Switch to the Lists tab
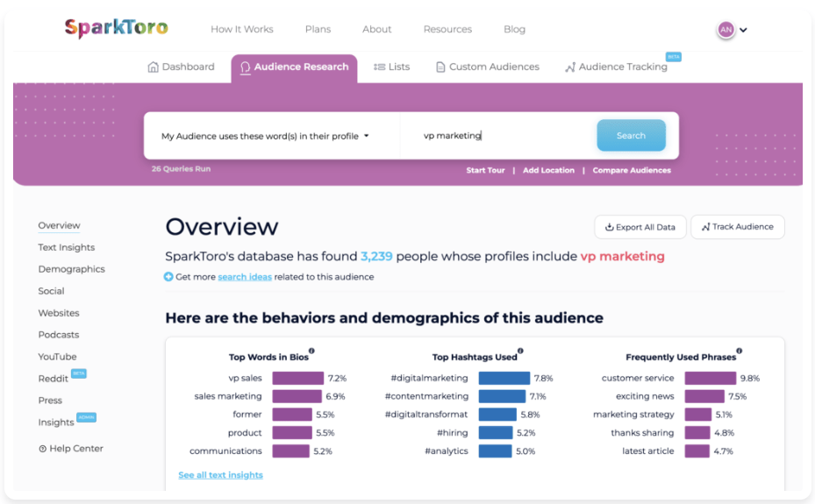The width and height of the screenshot is (815, 504). point(392,67)
